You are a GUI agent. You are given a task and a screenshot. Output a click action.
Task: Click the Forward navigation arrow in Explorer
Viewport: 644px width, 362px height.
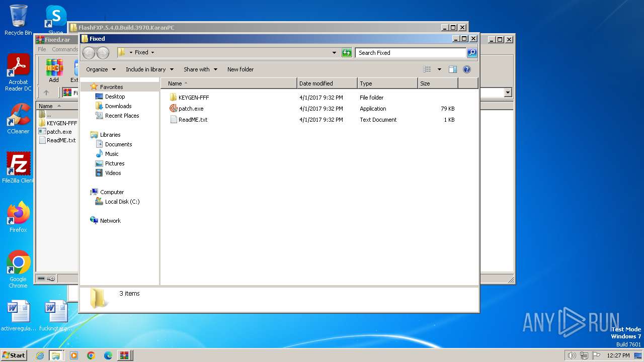[103, 53]
